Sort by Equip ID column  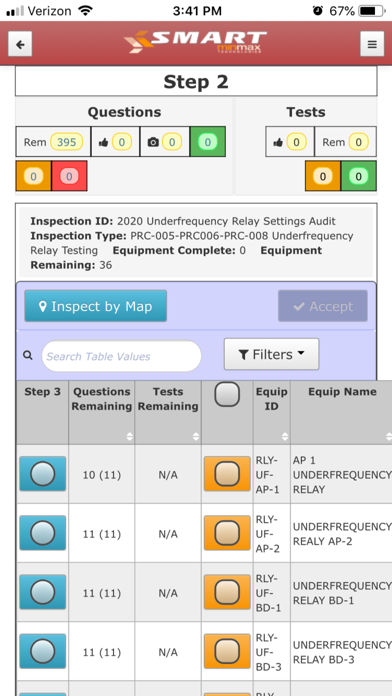(272, 412)
